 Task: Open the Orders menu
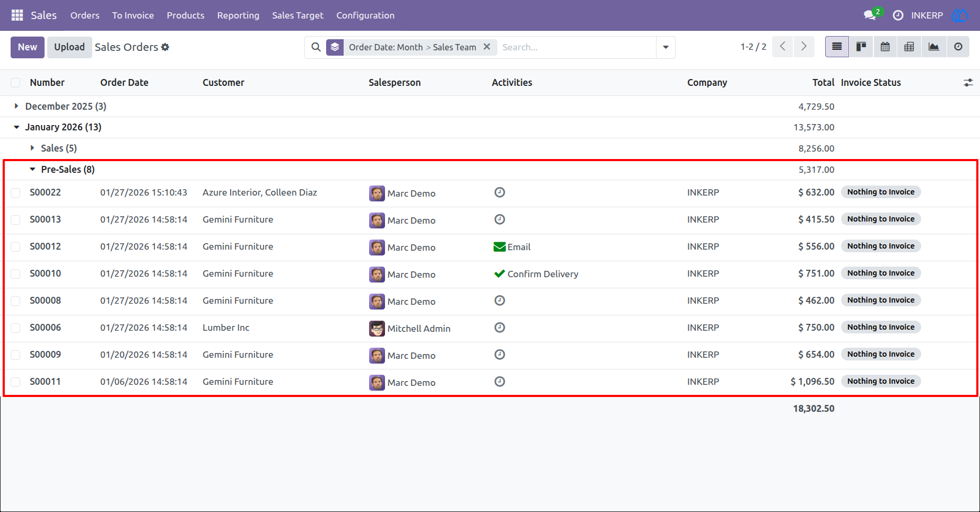[85, 15]
